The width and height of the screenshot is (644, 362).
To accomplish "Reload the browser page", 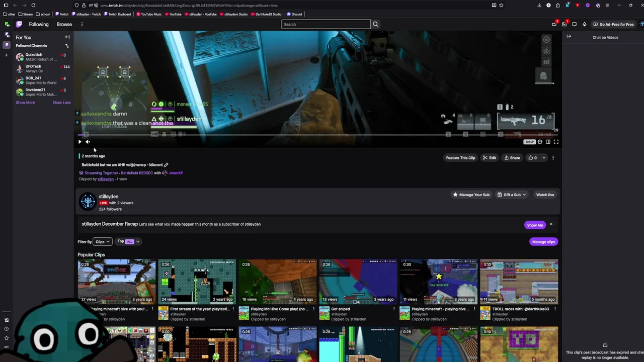I will [33, 5].
